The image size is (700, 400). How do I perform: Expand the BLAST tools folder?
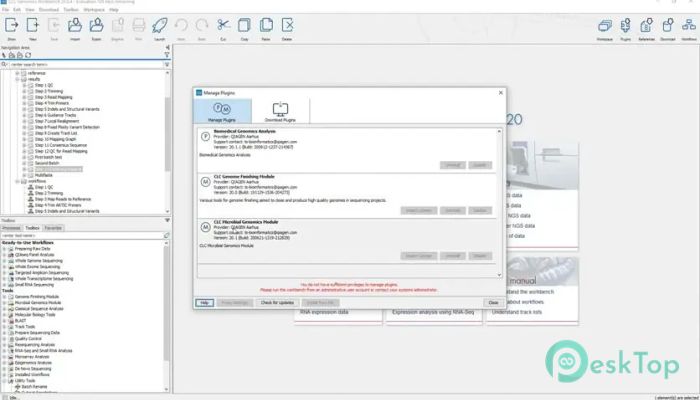4,321
